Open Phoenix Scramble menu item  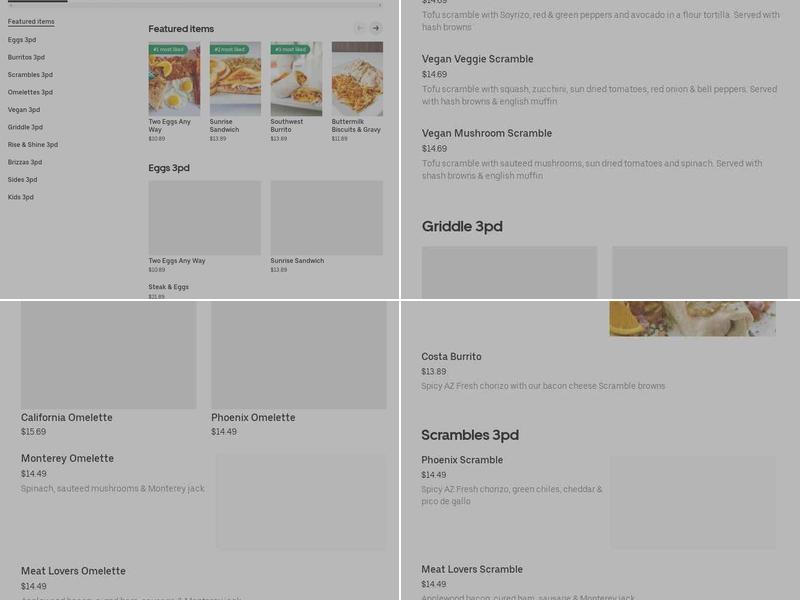pyautogui.click(x=462, y=460)
